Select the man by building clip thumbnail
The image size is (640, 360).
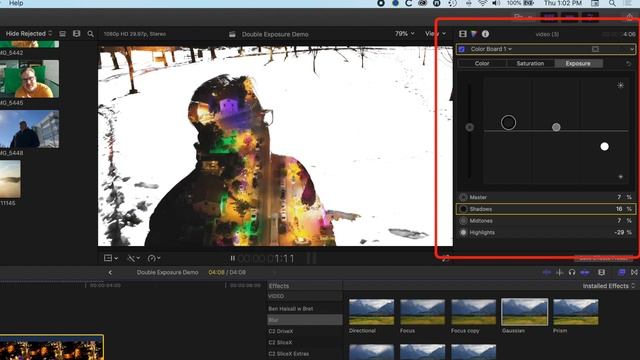29,129
